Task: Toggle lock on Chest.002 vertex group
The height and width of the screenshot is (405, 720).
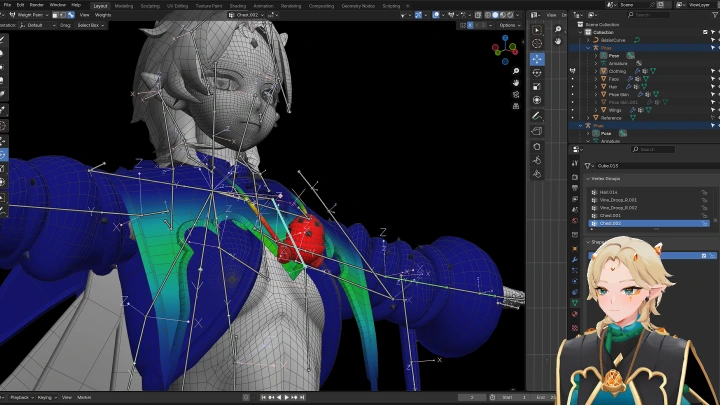Action: [704, 223]
